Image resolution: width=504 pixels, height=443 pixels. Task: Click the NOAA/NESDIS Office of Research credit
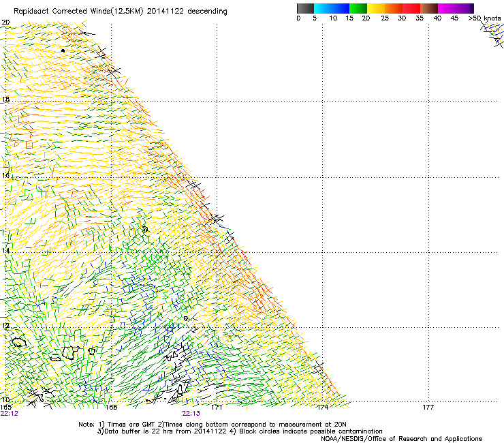click(x=401, y=438)
